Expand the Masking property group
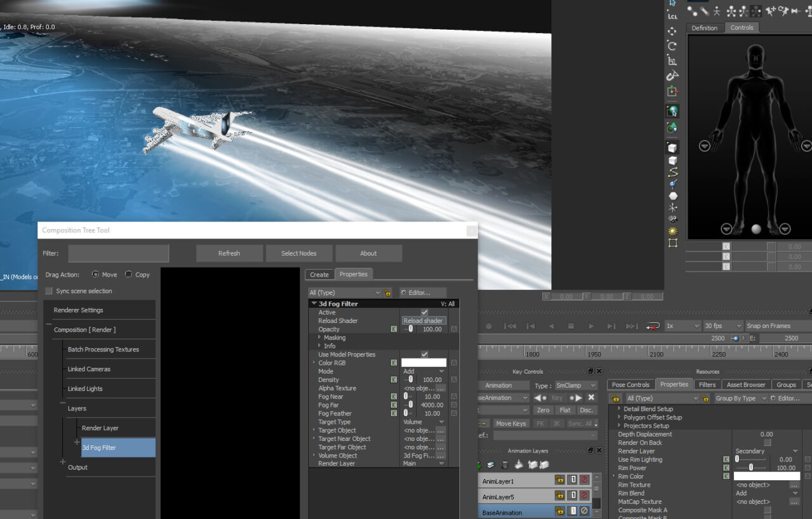The image size is (812, 519). click(x=320, y=338)
